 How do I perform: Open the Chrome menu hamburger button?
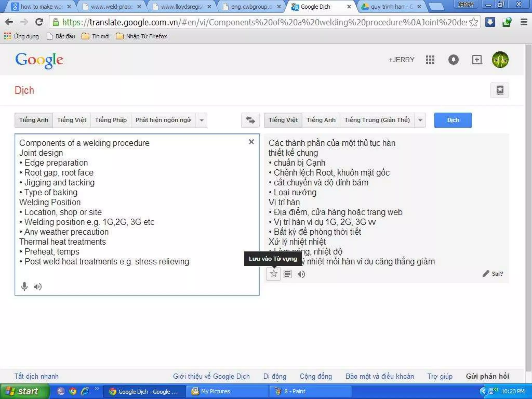(x=524, y=22)
